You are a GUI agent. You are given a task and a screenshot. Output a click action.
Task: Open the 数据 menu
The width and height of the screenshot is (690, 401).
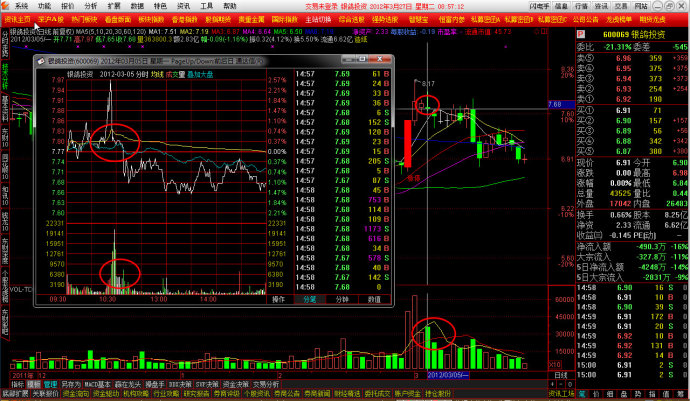(x=137, y=6)
